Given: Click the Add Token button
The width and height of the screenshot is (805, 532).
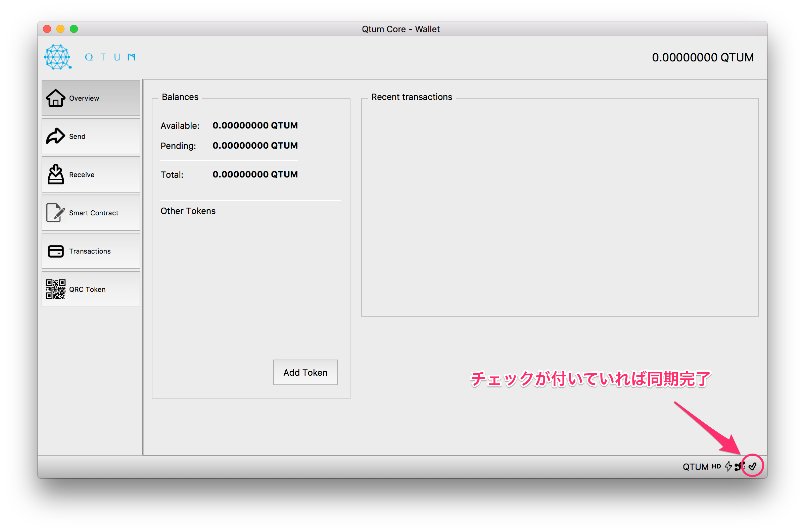Looking at the screenshot, I should pos(306,373).
